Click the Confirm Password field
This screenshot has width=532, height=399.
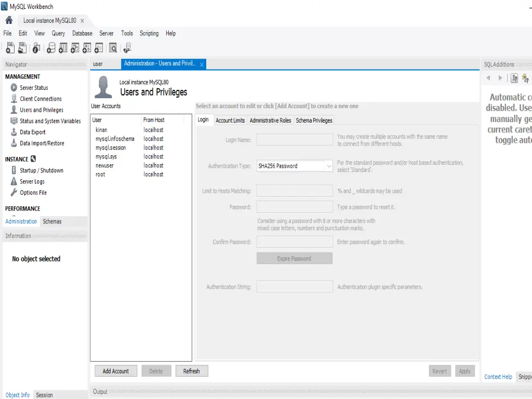(294, 242)
